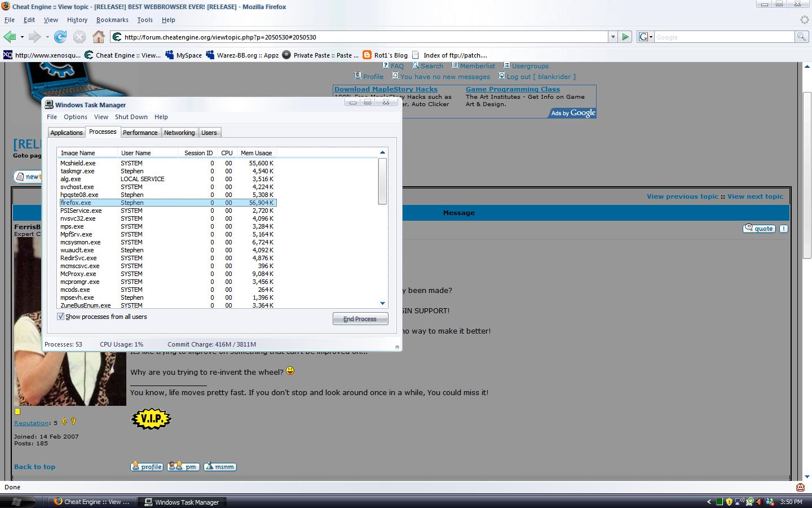The image size is (812, 508).
Task: Open Firefox History menu
Action: pyautogui.click(x=77, y=20)
